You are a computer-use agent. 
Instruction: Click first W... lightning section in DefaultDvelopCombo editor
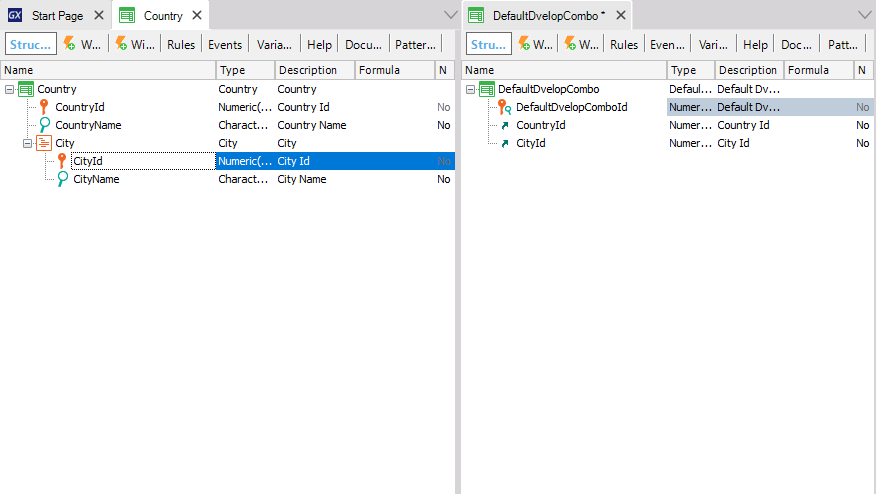click(x=535, y=44)
